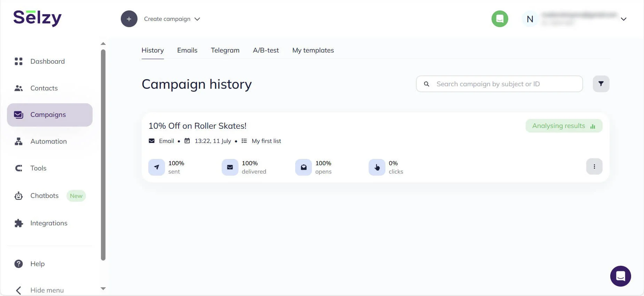The height and width of the screenshot is (296, 644).
Task: Click the 0% clicks statistic
Action: tap(396, 167)
